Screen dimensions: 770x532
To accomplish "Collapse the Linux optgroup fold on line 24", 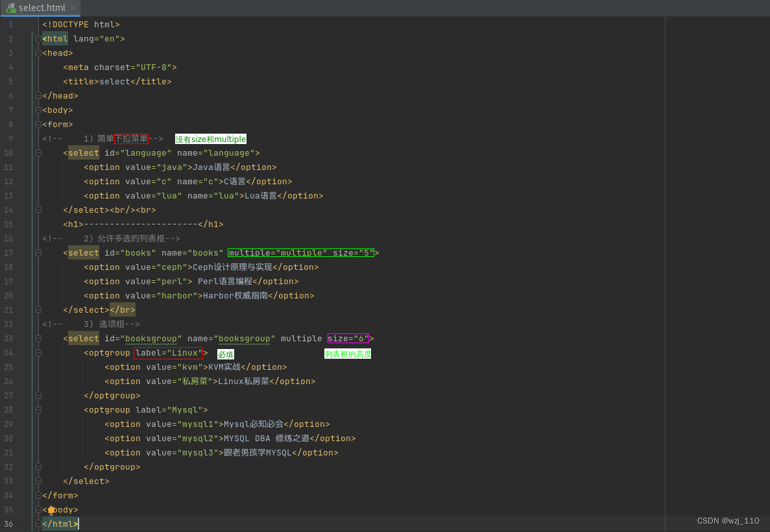I will (x=38, y=353).
